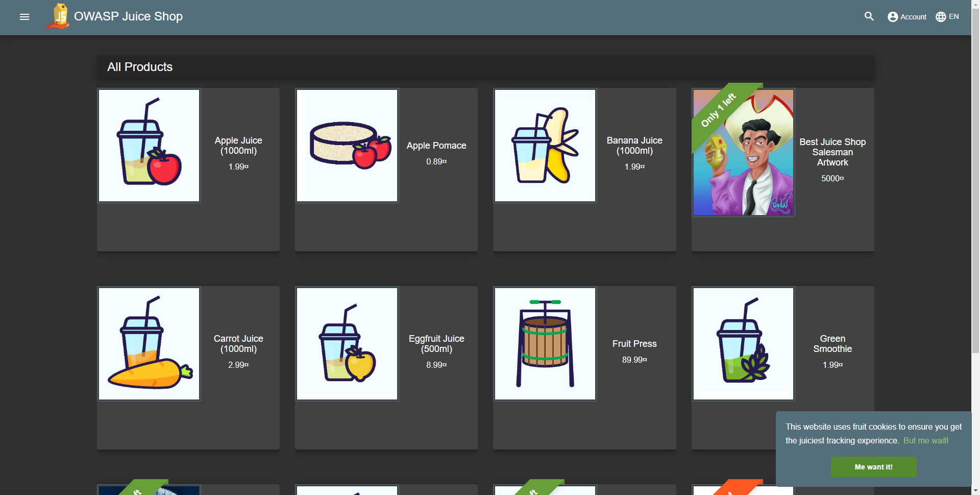
Task: Click the Juice Shop logo icon
Action: 58,16
